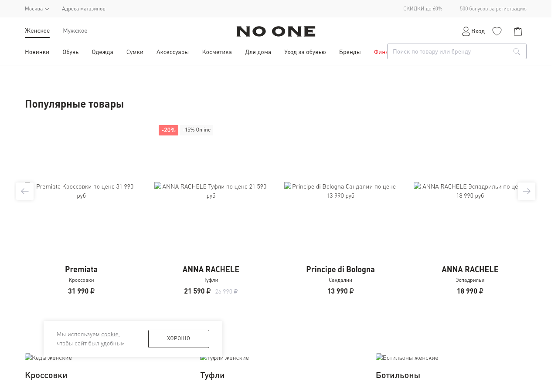Image resolution: width=558 pixels, height=392 pixels.
Task: Click the 31 990 ₽ price
Action: point(81,291)
